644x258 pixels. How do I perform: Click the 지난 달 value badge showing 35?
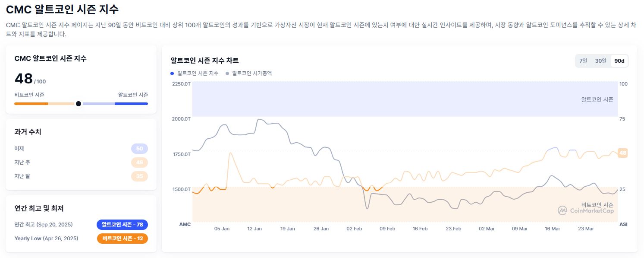[139, 176]
